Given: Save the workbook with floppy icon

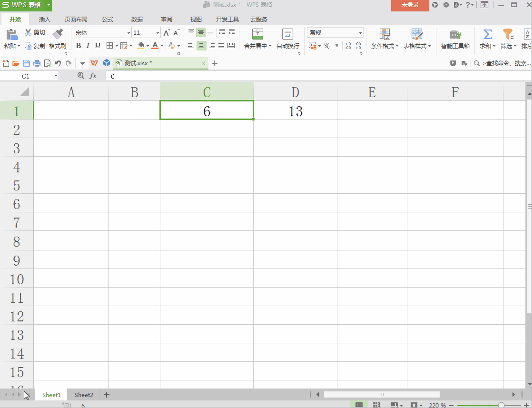Looking at the screenshot, I should pos(27,63).
